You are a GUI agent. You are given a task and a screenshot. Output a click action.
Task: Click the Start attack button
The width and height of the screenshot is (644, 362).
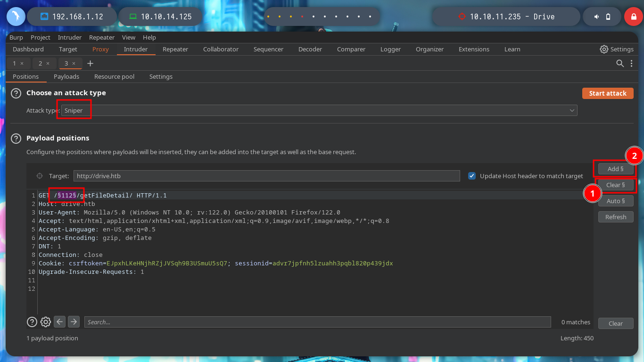[x=608, y=93]
